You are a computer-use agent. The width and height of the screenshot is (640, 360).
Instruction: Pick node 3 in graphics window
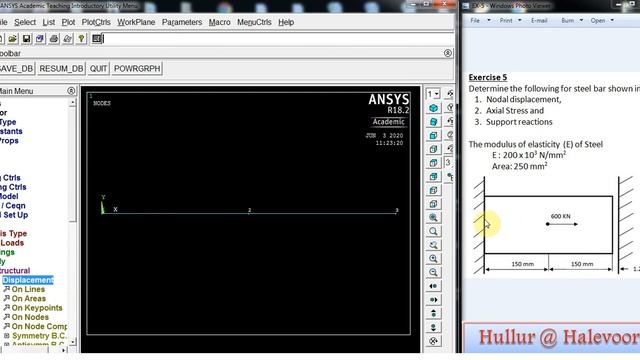pyautogui.click(x=396, y=212)
